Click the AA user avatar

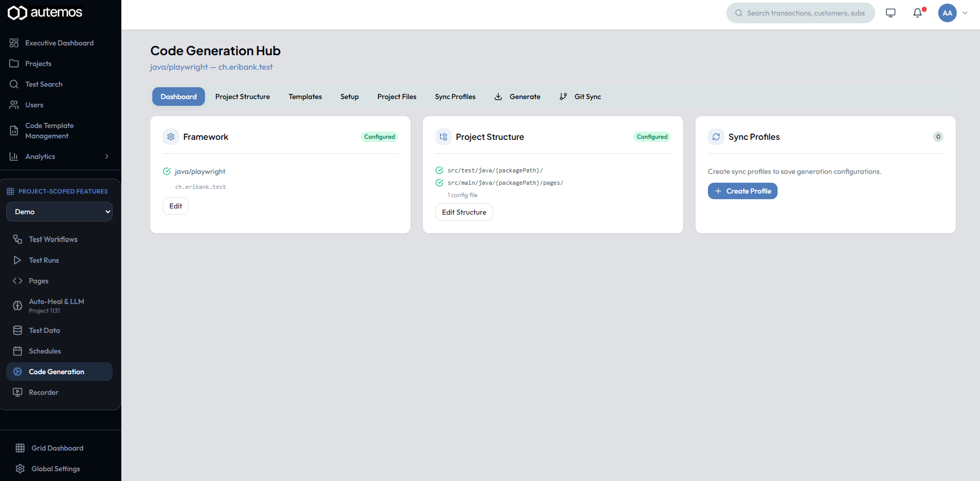[947, 13]
